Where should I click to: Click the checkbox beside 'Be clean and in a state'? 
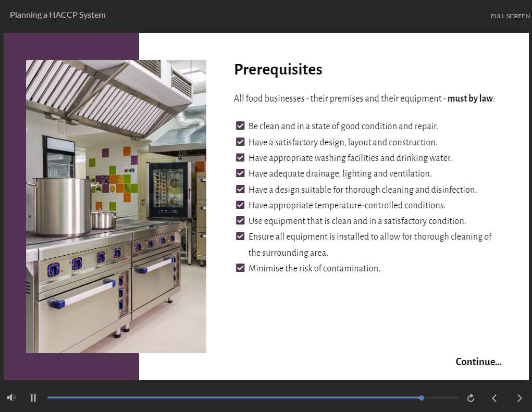(240, 126)
